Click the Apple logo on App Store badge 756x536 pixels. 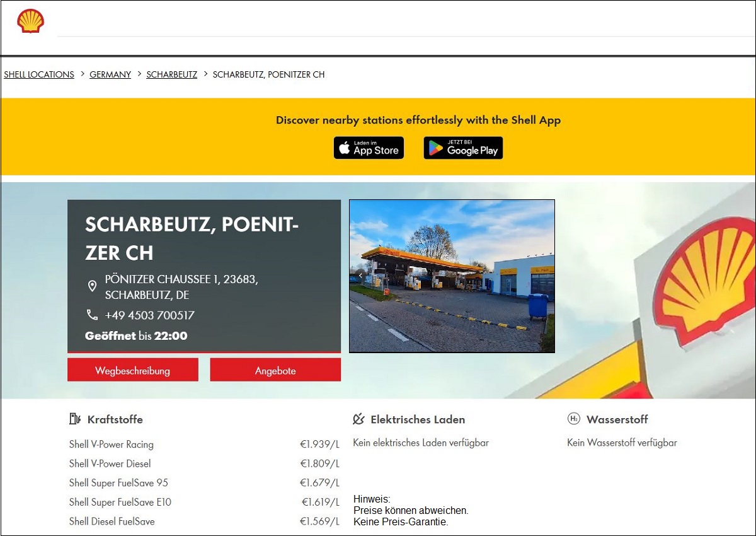click(x=344, y=148)
